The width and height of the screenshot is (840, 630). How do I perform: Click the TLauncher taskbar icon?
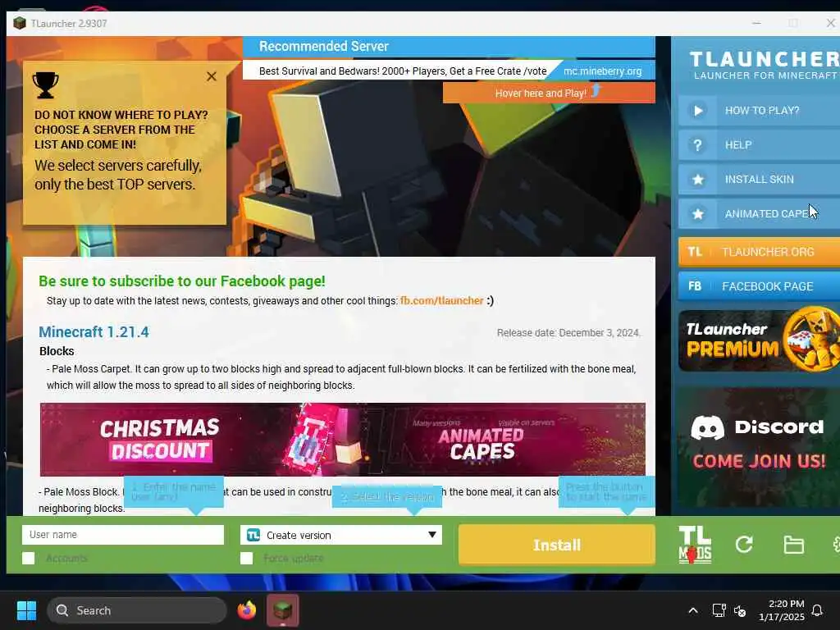283,610
